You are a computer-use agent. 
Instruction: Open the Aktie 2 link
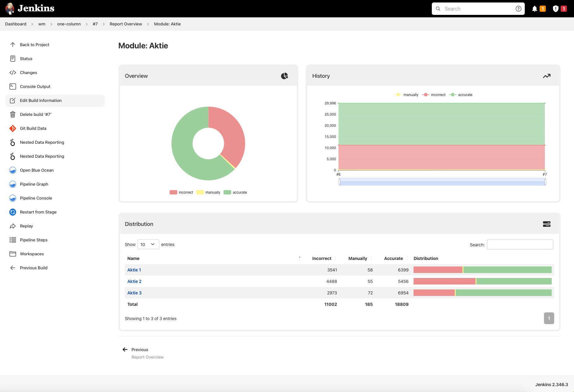[134, 281]
